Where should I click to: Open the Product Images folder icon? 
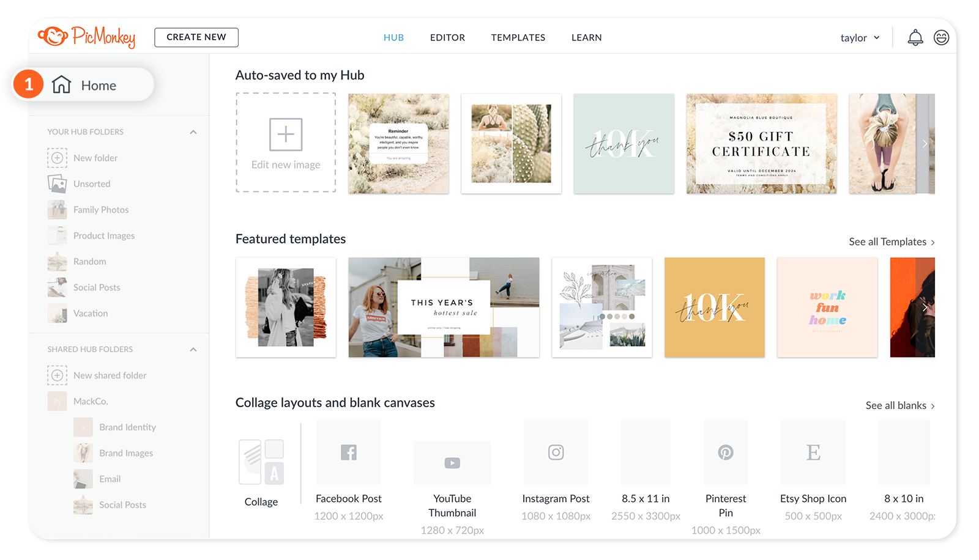click(x=57, y=235)
